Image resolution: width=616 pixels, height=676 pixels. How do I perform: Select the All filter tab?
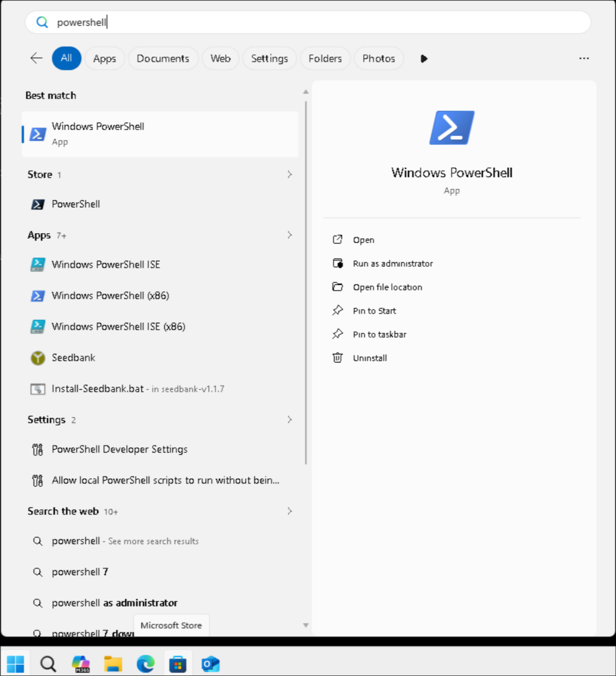[x=67, y=58]
